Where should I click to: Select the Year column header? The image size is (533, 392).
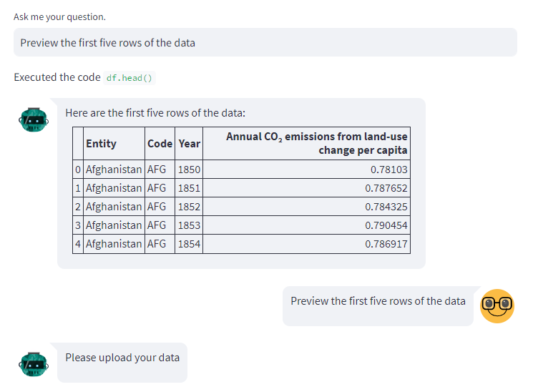190,144
